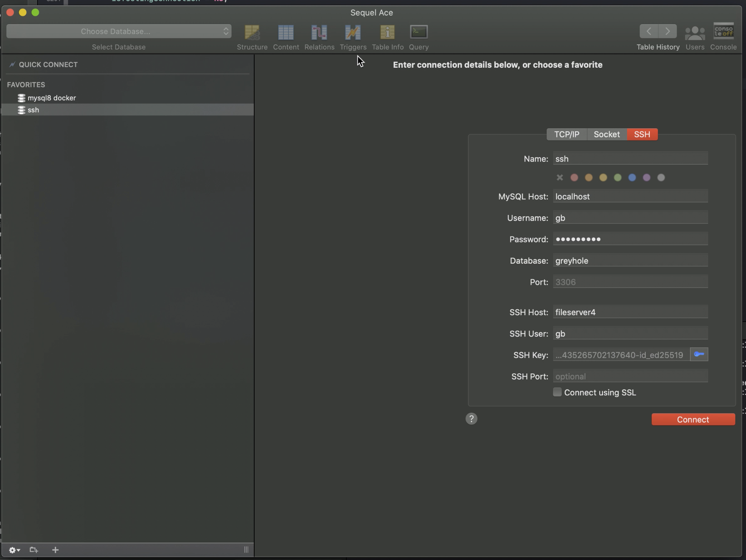
Task: Select the mysql8 docker favorite
Action: [51, 98]
